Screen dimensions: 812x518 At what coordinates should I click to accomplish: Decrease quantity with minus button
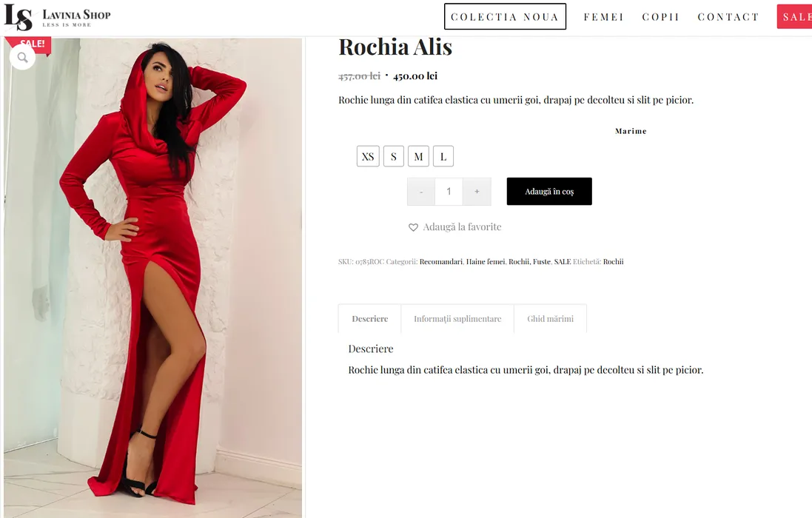pyautogui.click(x=421, y=192)
